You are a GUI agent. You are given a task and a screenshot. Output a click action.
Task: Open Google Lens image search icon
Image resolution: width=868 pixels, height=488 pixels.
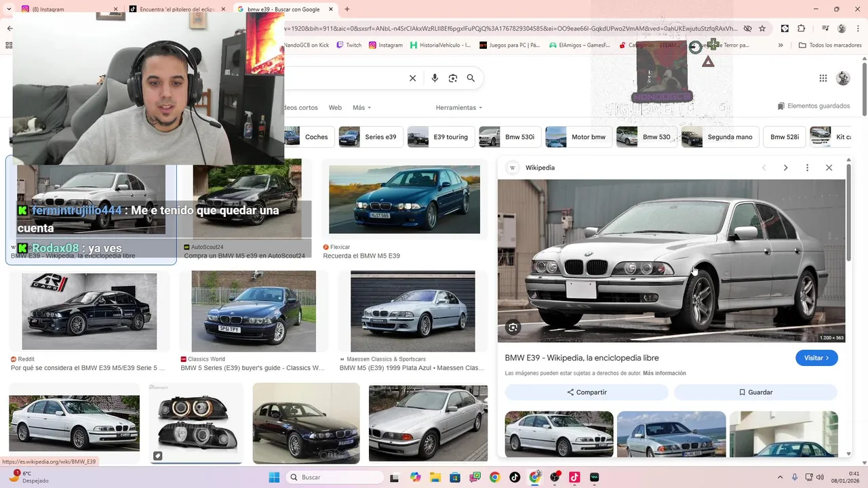(x=453, y=79)
